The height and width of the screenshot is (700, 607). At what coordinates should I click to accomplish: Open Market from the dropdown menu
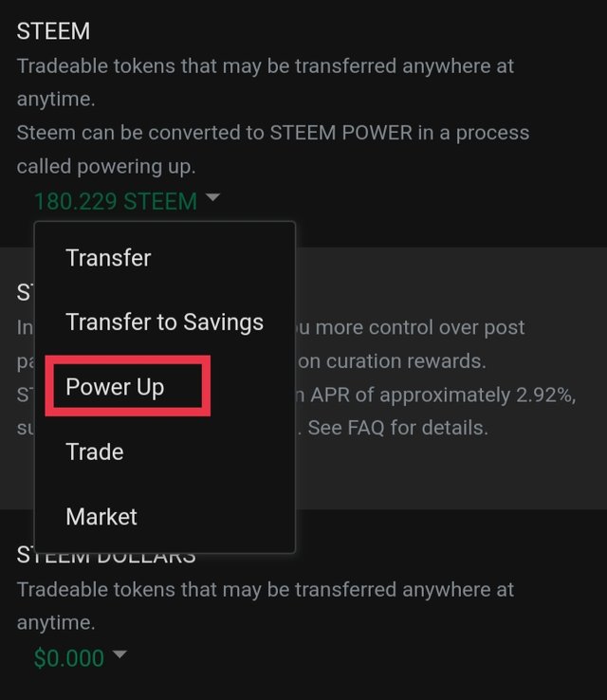[x=101, y=517]
